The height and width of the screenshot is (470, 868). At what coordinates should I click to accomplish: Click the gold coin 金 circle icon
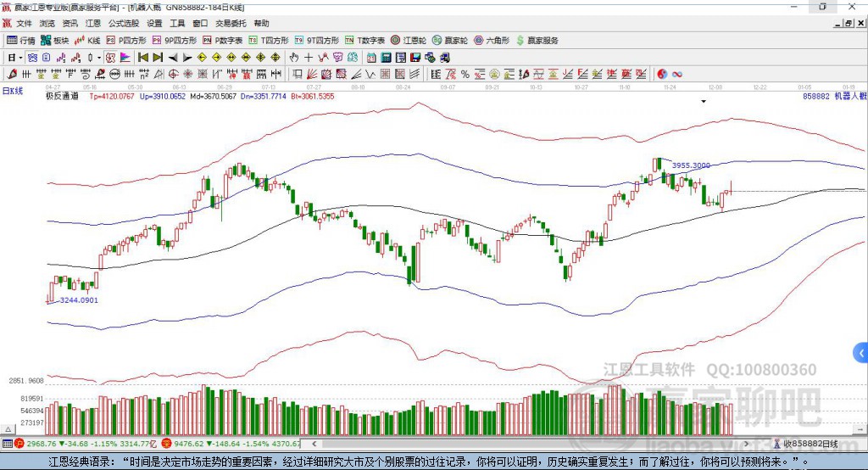(494, 74)
